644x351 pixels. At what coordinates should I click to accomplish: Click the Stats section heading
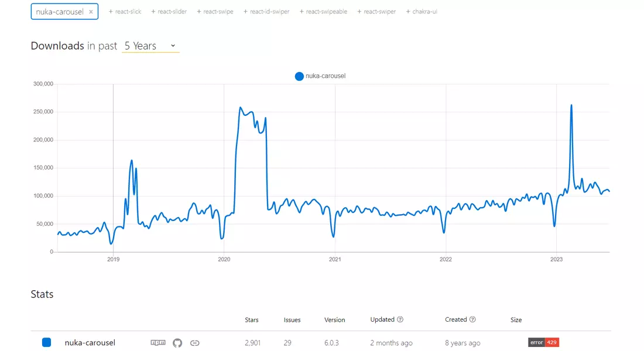(x=42, y=294)
